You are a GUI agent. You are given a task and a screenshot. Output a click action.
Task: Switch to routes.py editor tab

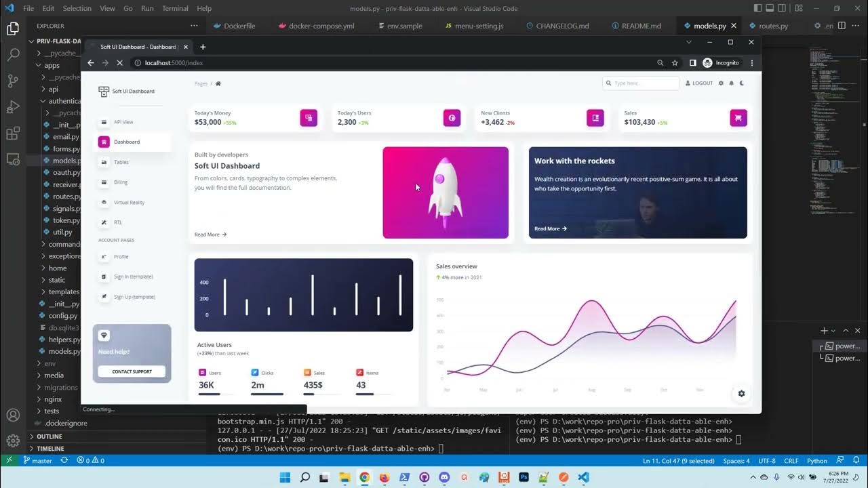coord(774,26)
